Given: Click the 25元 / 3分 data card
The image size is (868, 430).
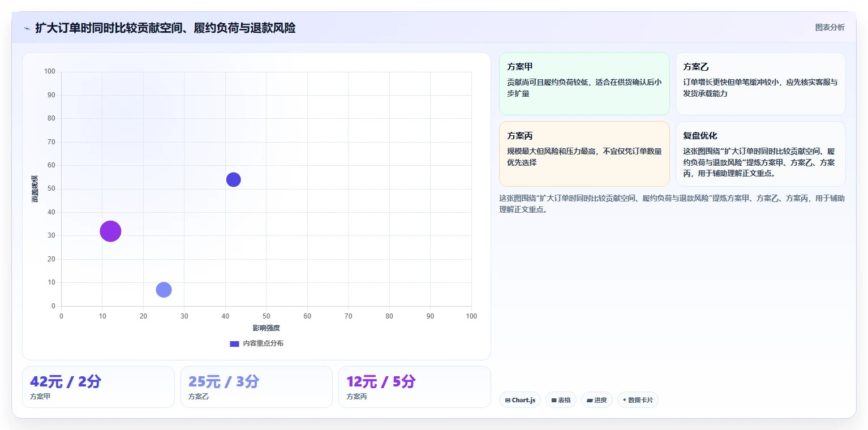Looking at the screenshot, I should pyautogui.click(x=256, y=387).
